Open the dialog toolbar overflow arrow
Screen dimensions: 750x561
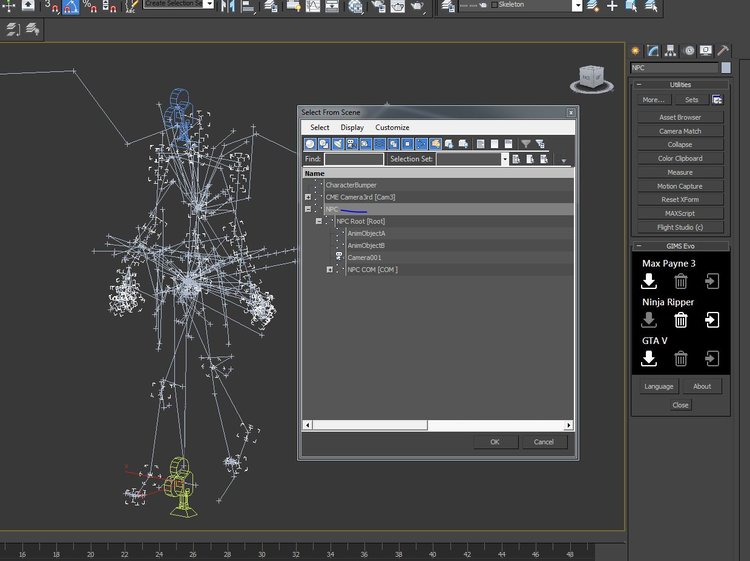click(563, 161)
